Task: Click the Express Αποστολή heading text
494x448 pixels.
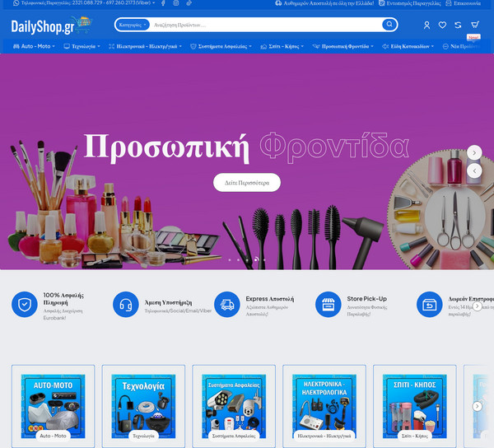Action: tap(270, 299)
